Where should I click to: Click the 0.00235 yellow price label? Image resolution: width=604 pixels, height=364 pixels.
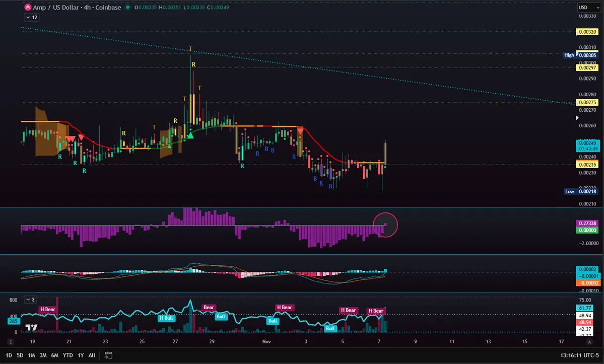(587, 165)
